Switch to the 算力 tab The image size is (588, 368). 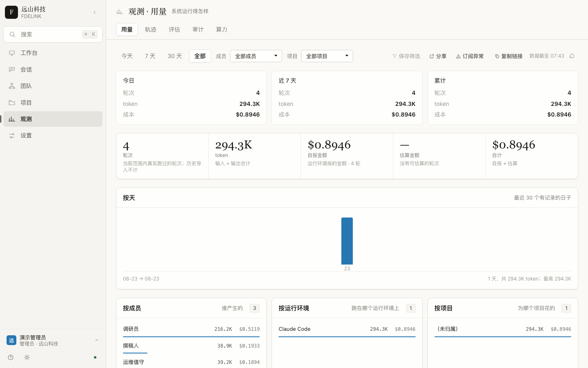pos(222,29)
